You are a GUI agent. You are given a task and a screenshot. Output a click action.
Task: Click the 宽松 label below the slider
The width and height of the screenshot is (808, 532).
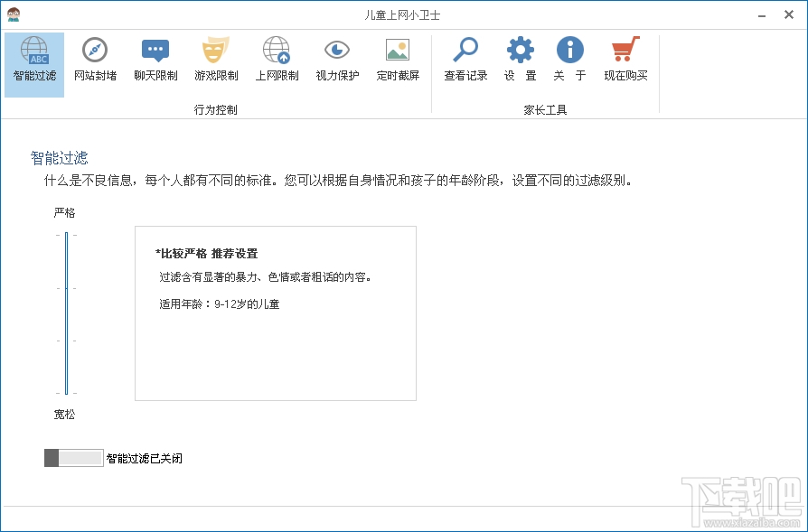pos(64,415)
